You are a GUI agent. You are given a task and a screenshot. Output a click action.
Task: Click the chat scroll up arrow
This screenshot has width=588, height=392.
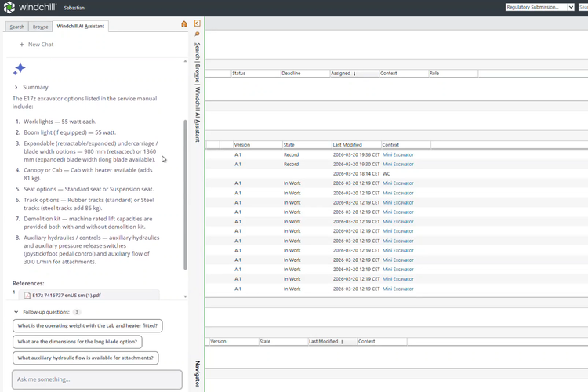click(185, 61)
